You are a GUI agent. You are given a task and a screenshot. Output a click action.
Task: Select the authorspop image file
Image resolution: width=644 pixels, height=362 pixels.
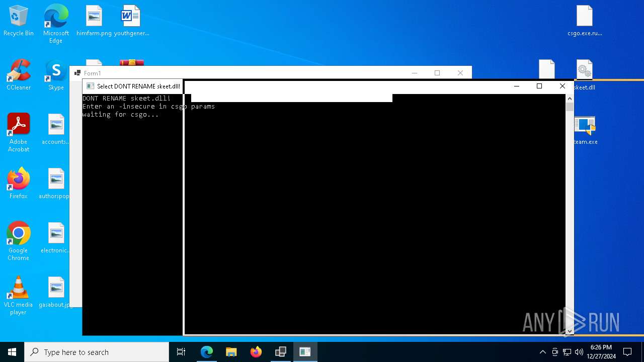[54, 184]
